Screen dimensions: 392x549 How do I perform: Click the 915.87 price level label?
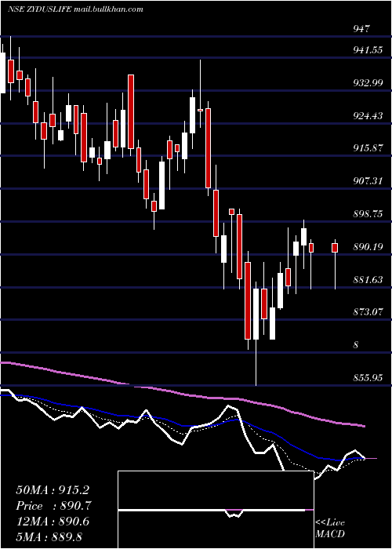tap(368, 148)
